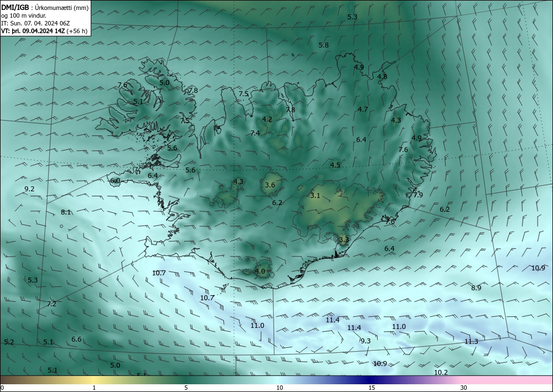Select the 7.4 value on the map

tap(255, 133)
